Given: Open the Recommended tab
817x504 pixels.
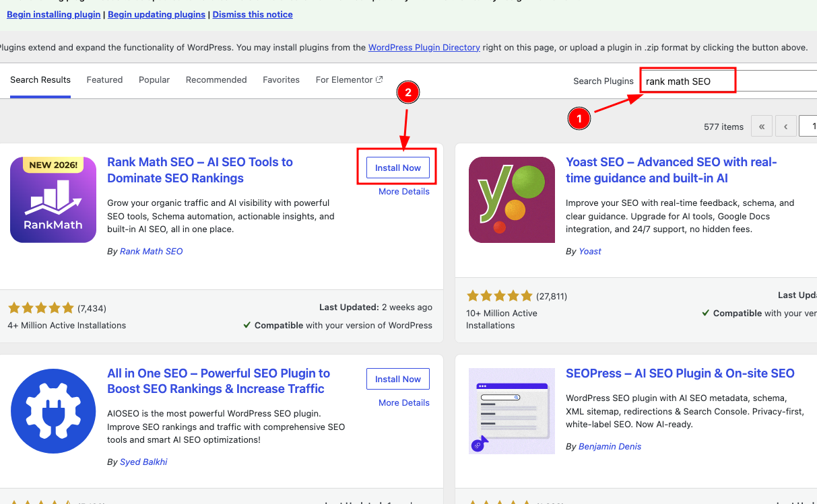Looking at the screenshot, I should point(216,79).
